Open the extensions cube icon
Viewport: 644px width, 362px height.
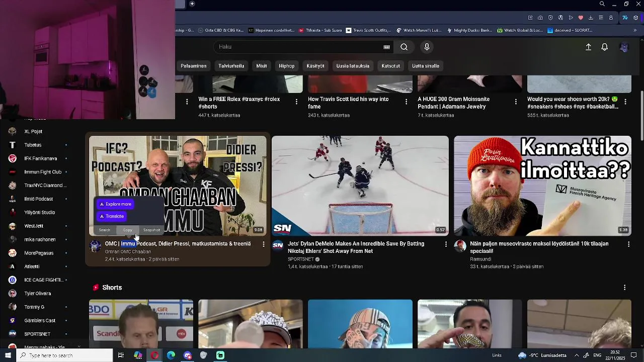(636, 18)
